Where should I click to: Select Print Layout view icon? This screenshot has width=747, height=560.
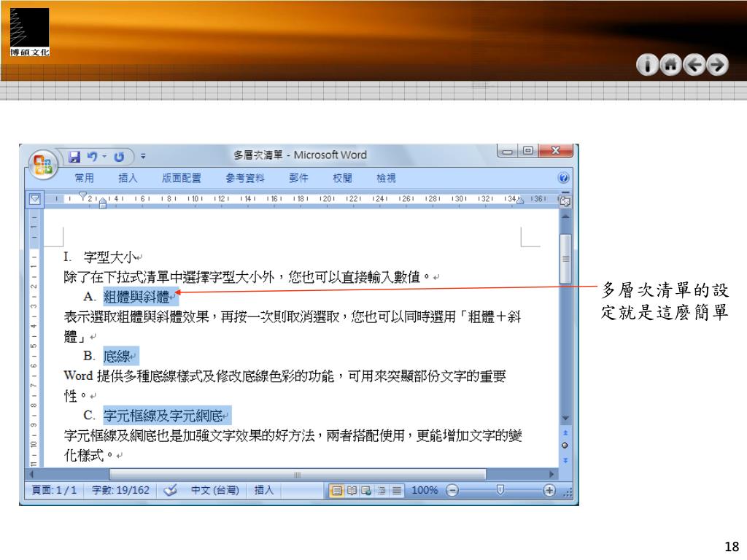pos(337,491)
